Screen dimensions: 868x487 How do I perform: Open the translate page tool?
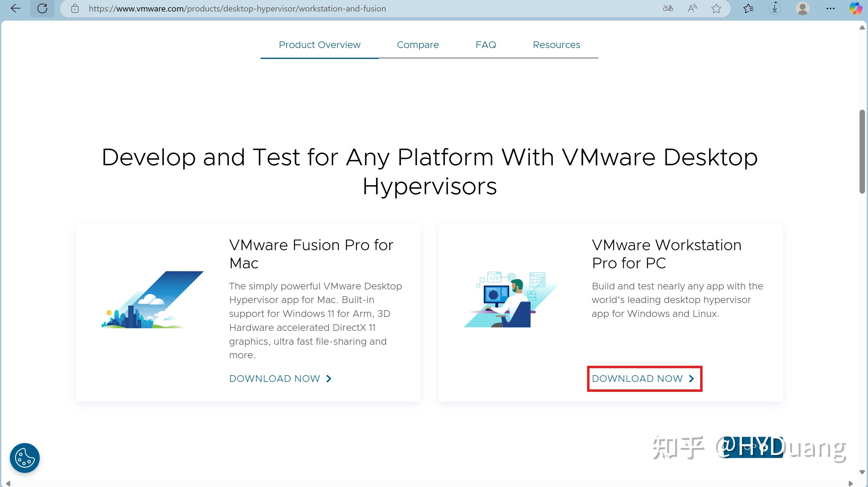[x=668, y=8]
